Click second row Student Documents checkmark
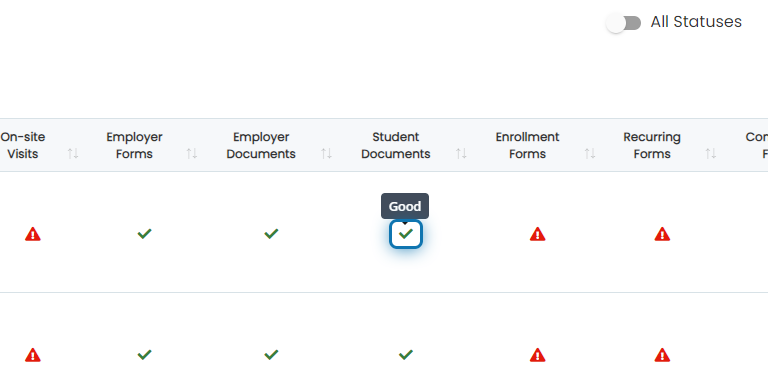This screenshot has height=377, width=768. pyautogui.click(x=406, y=354)
